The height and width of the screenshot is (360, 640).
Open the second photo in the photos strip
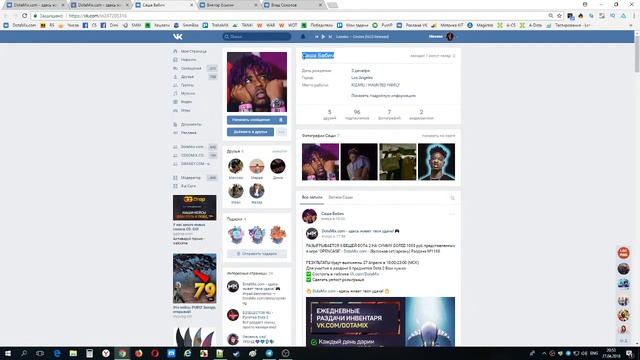[359, 162]
